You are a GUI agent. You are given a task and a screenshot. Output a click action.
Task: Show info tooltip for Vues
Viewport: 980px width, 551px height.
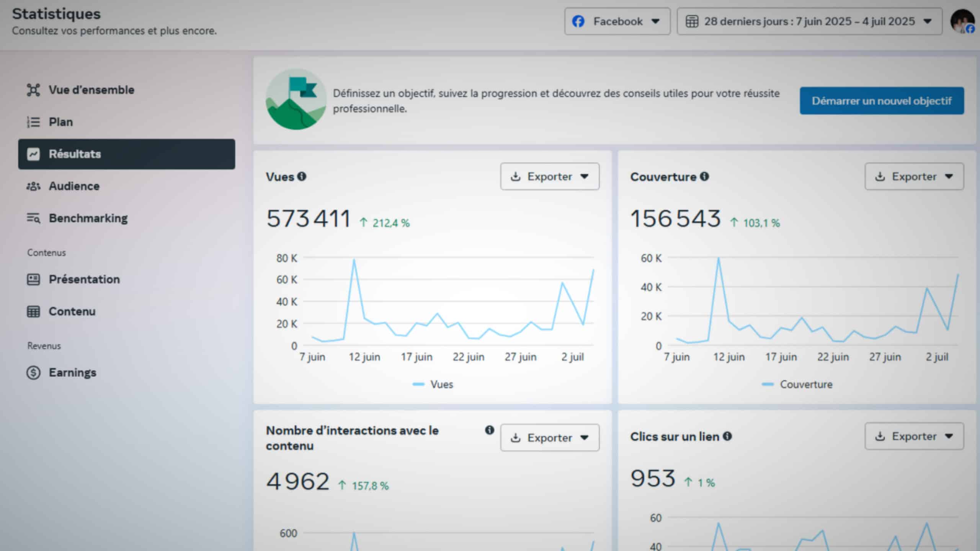302,176
